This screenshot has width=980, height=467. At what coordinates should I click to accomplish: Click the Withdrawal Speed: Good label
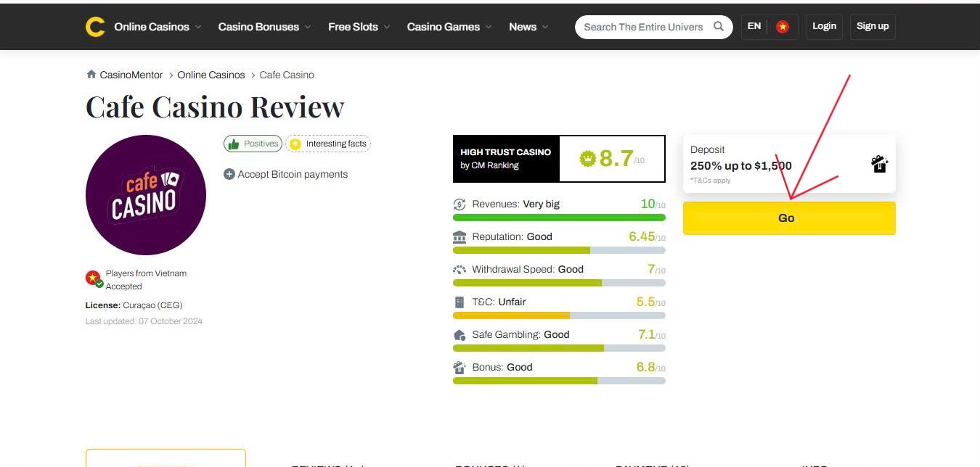(528, 269)
